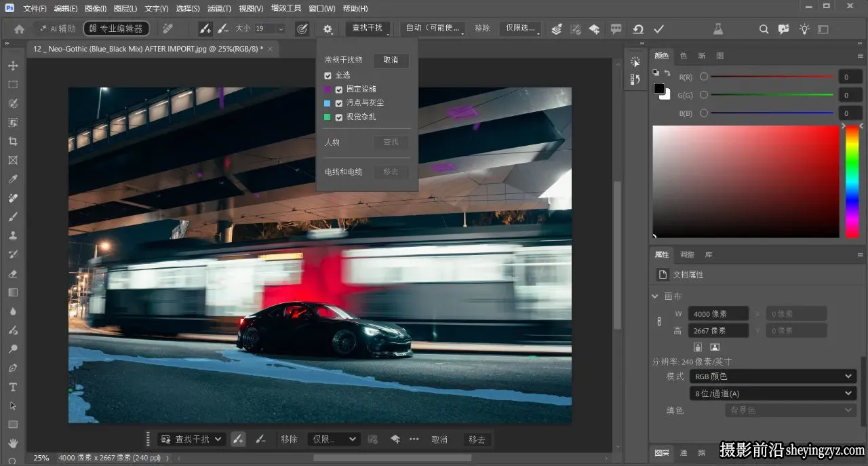Select the Crop tool

point(13,142)
